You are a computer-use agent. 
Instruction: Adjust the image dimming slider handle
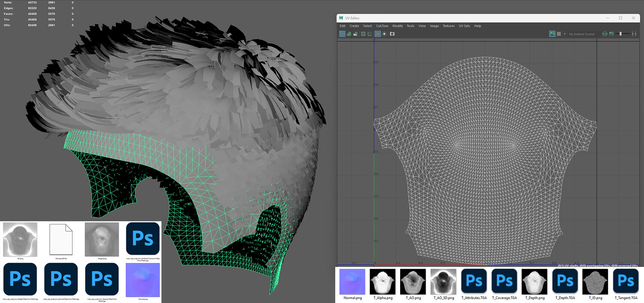tap(620, 34)
